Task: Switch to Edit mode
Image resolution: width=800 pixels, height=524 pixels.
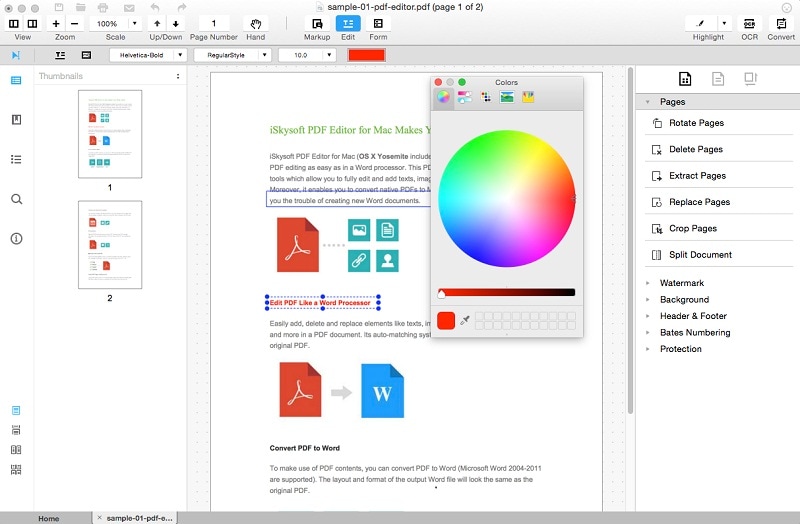Action: 348,23
